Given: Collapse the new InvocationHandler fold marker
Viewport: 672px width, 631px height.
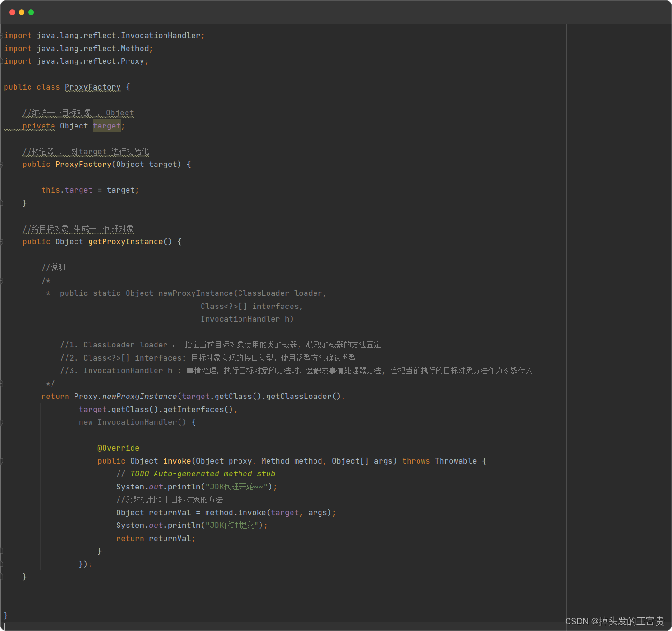Looking at the screenshot, I should pos(1,422).
